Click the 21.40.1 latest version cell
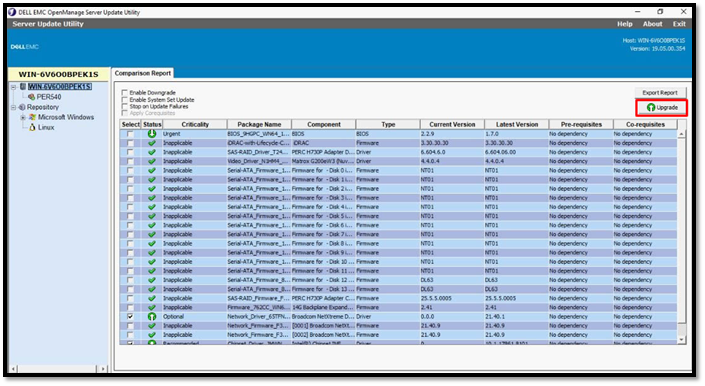The width and height of the screenshot is (705, 386). (x=516, y=316)
